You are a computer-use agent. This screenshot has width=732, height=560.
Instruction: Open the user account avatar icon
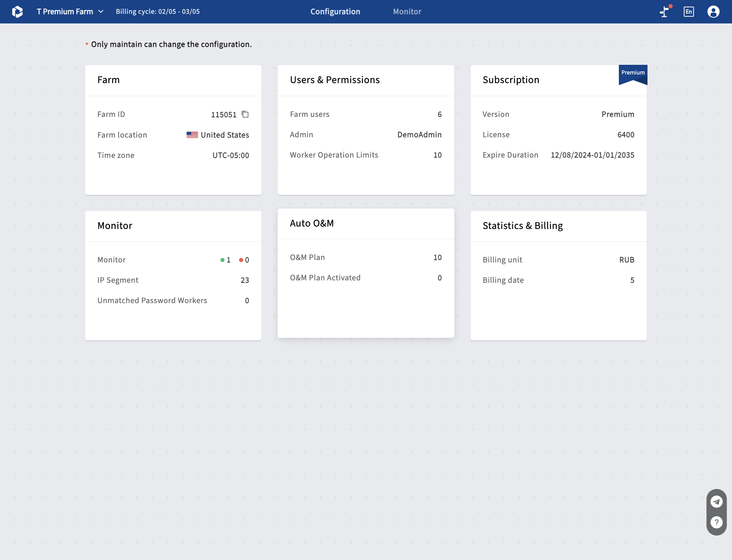pos(713,12)
